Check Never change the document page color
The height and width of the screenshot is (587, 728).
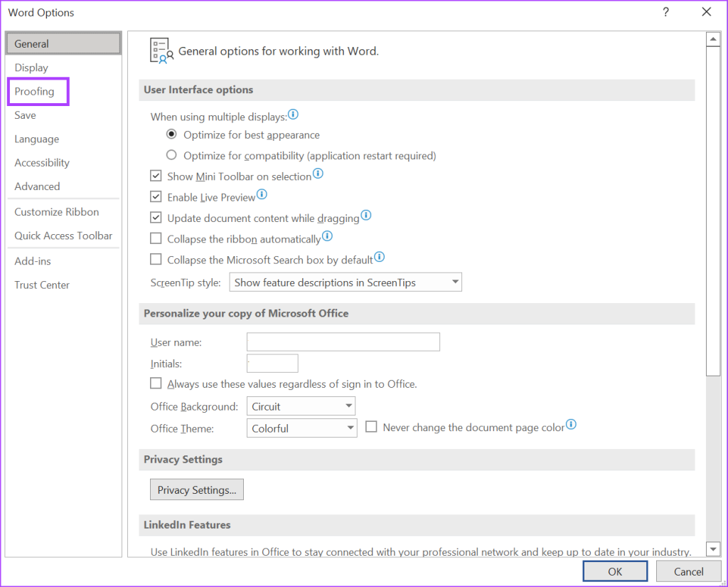pyautogui.click(x=371, y=428)
